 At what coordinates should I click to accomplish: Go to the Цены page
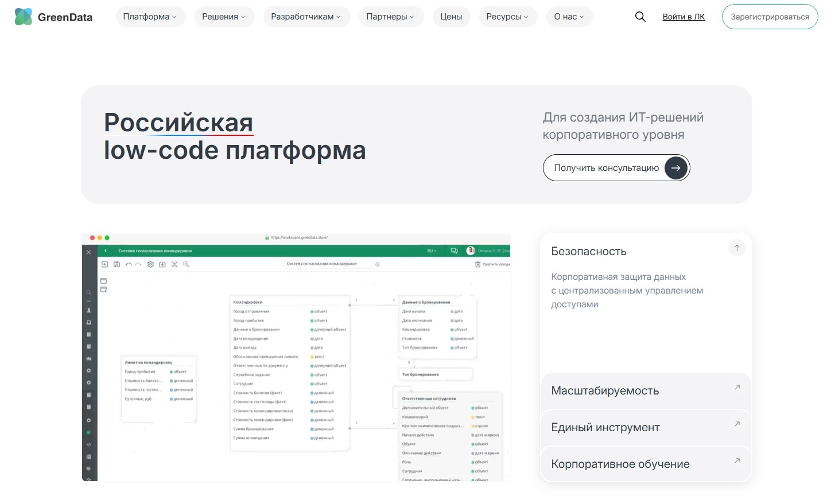tap(451, 17)
